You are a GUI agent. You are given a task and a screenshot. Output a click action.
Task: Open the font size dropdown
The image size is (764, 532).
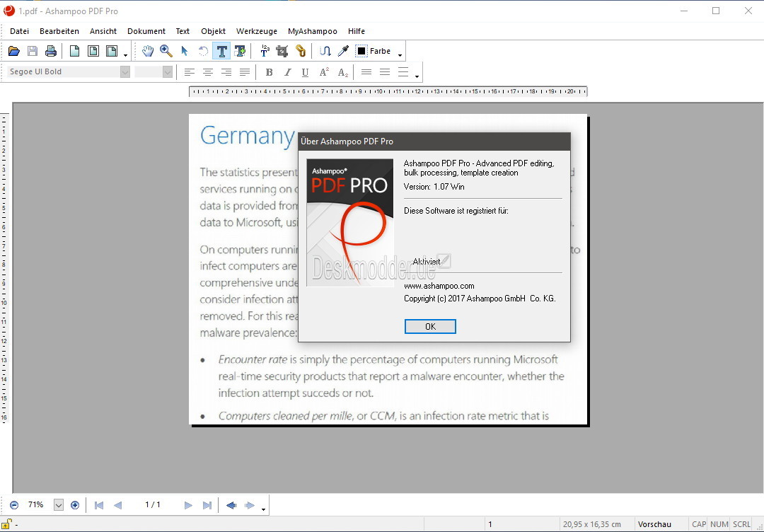click(x=168, y=71)
